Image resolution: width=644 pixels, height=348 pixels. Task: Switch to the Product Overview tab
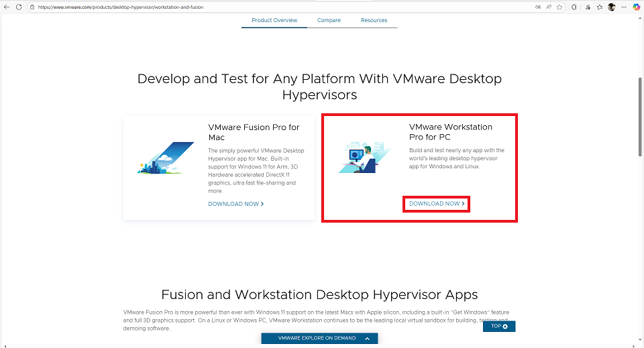pos(274,20)
